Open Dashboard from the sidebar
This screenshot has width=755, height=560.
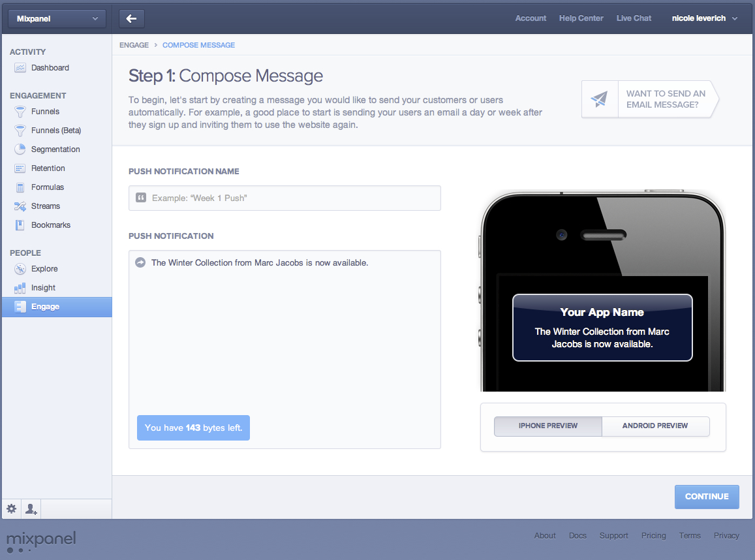(x=50, y=68)
